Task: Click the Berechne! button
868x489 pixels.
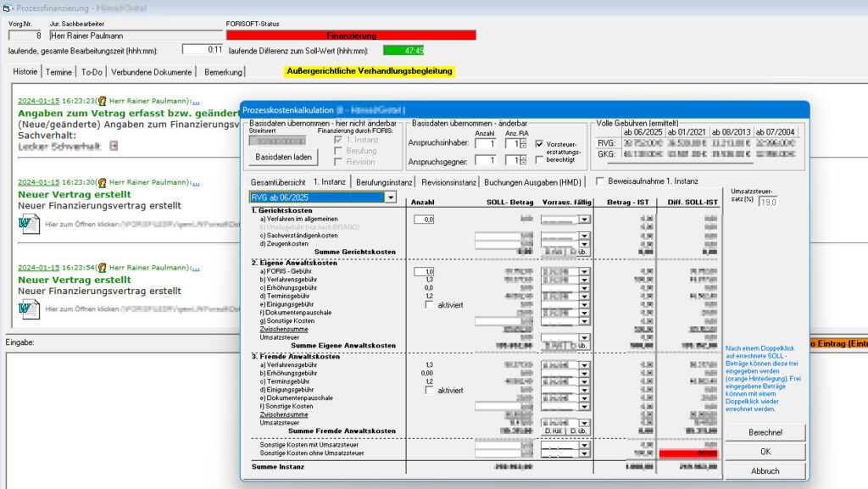Action: coord(765,432)
